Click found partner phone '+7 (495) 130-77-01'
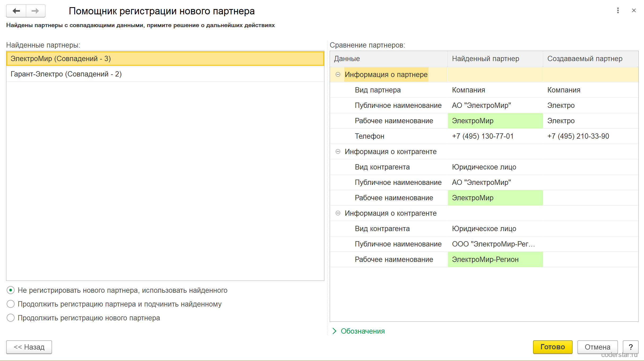This screenshot has height=361, width=644. coord(483,136)
